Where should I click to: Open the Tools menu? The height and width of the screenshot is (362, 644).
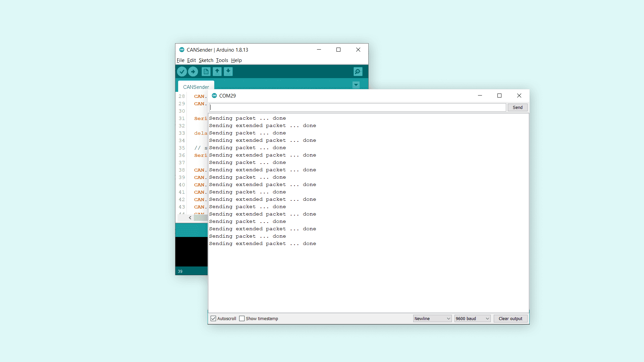point(222,60)
